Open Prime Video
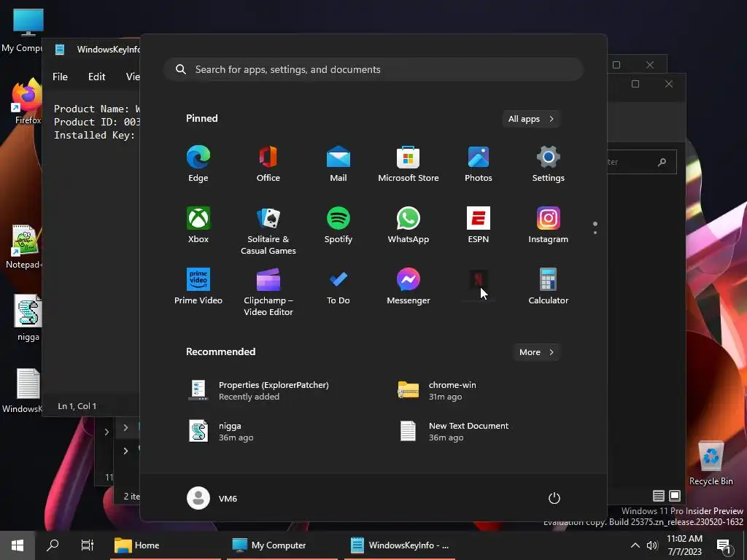This screenshot has height=560, width=747. (198, 286)
